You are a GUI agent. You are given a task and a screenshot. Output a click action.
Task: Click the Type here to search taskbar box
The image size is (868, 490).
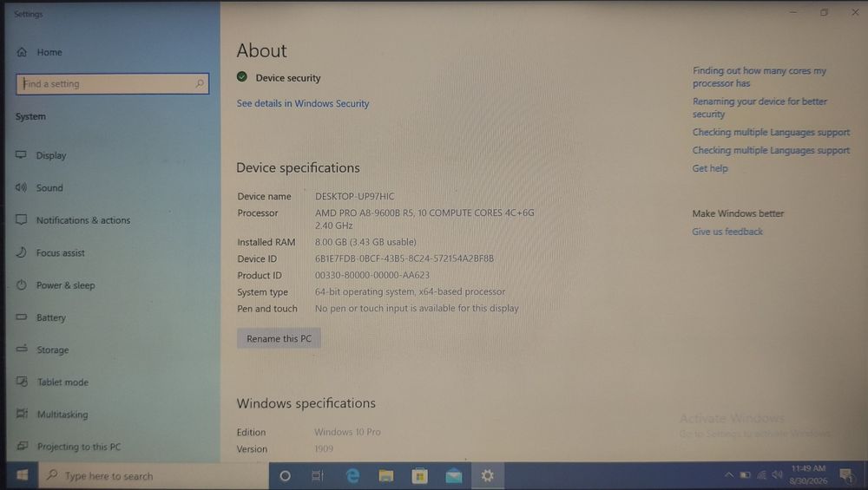pos(153,475)
